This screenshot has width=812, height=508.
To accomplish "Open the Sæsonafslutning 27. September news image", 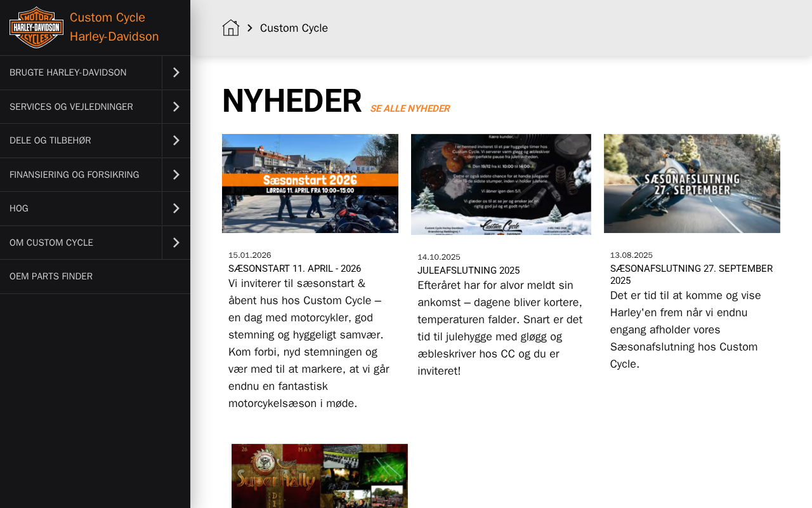I will pyautogui.click(x=692, y=184).
